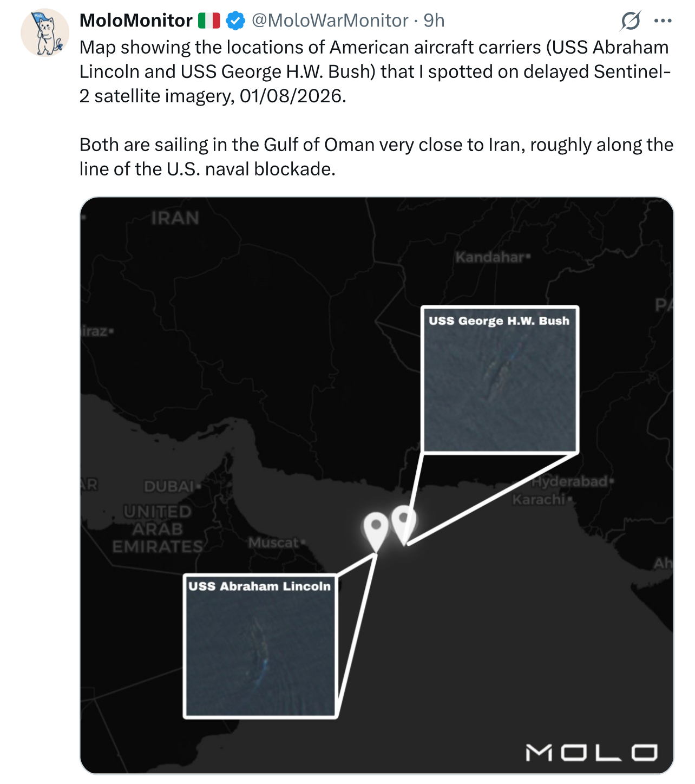Click the DUBAI label on map

[172, 486]
